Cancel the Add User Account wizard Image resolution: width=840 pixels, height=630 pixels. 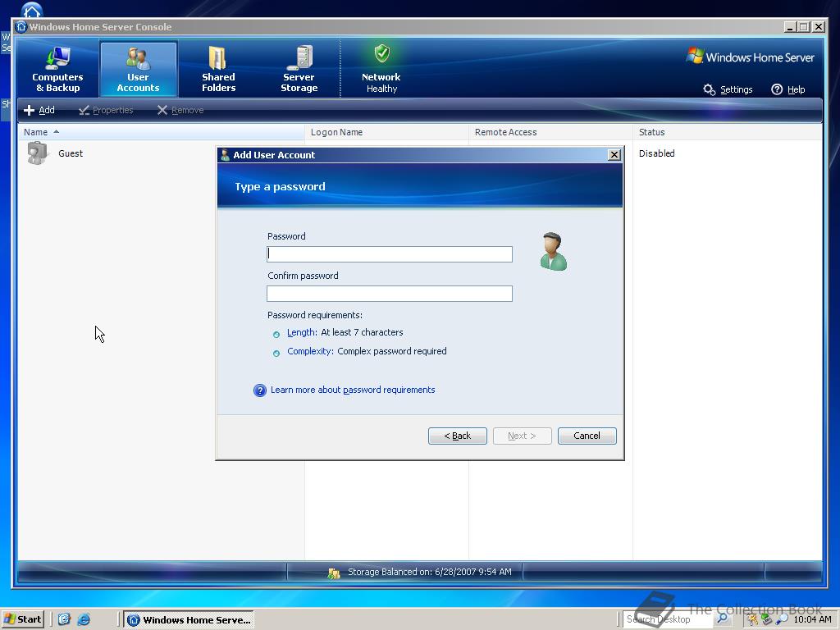coord(587,436)
